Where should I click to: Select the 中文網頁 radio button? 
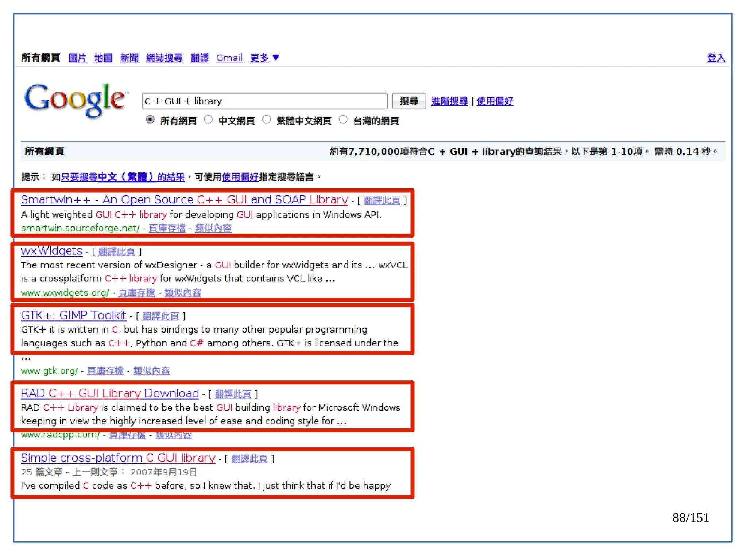[x=208, y=120]
